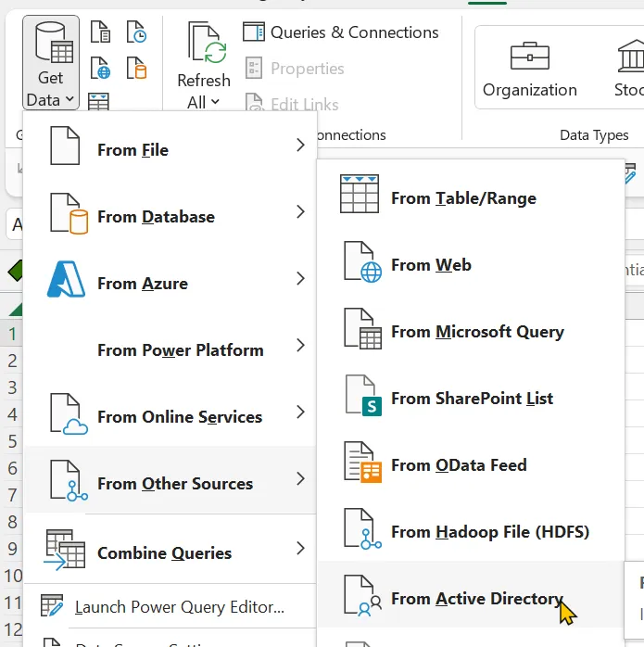Click the Queries & Connections icon
The height and width of the screenshot is (647, 644).
254,32
